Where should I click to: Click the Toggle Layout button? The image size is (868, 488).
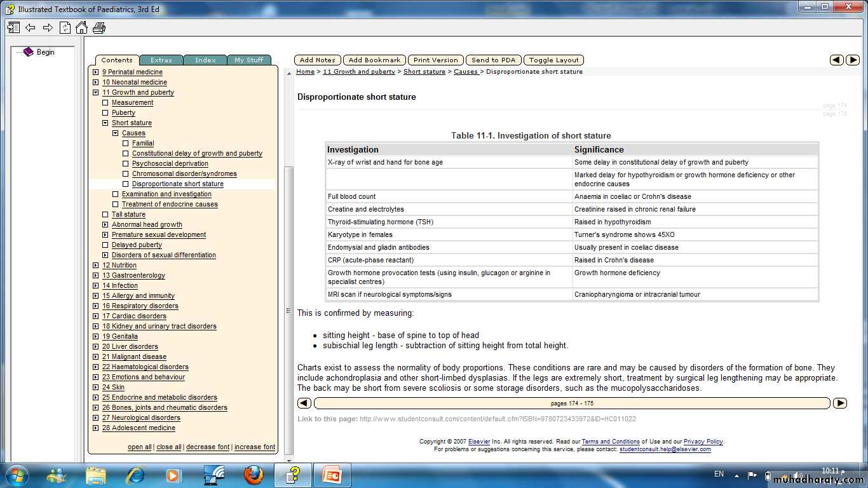[554, 60]
